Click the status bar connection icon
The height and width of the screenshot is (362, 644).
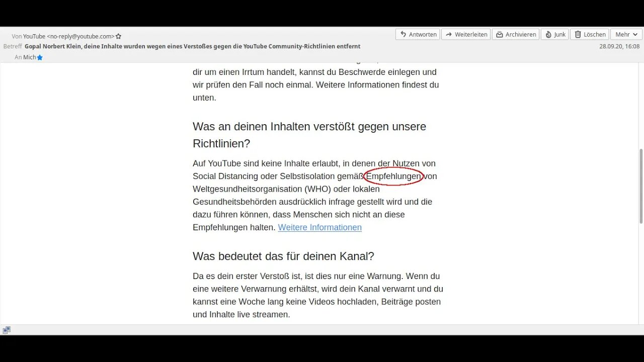point(6,330)
